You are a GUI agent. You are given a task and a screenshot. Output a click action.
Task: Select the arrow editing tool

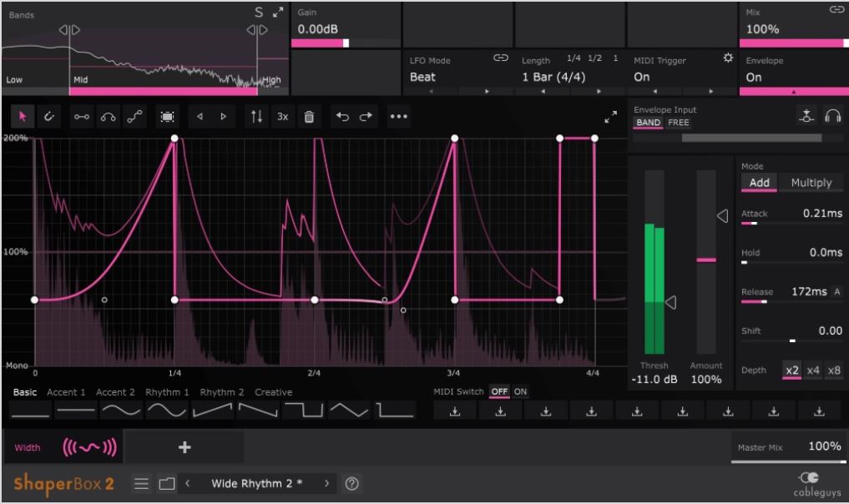click(23, 117)
